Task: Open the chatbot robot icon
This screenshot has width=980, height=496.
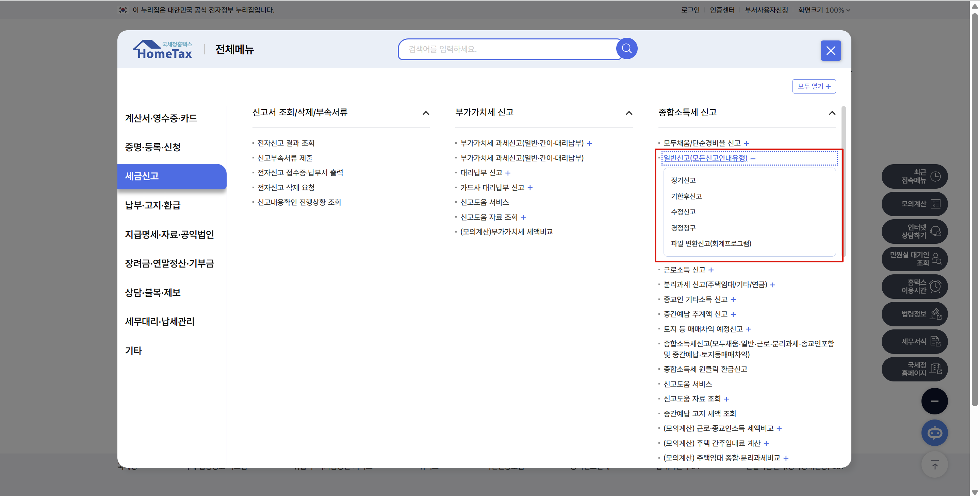Action: tap(934, 433)
